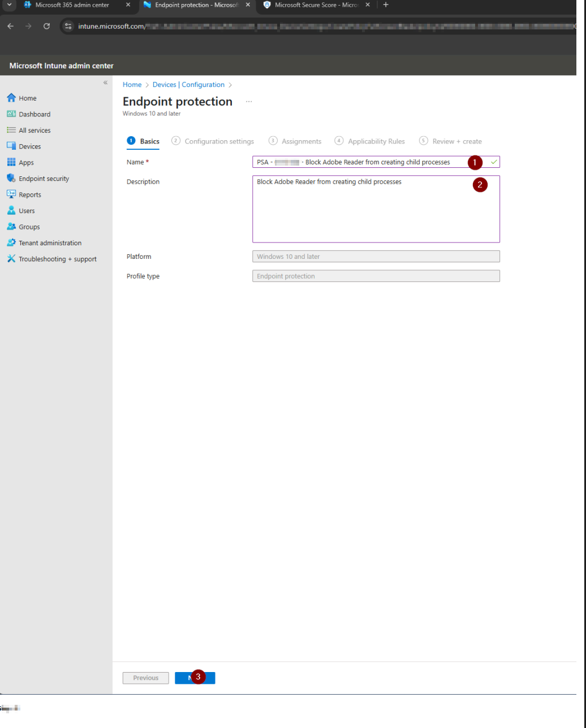Open Troubleshooting + support in sidebar
Viewport: 586px width, 728px height.
[x=51, y=259]
